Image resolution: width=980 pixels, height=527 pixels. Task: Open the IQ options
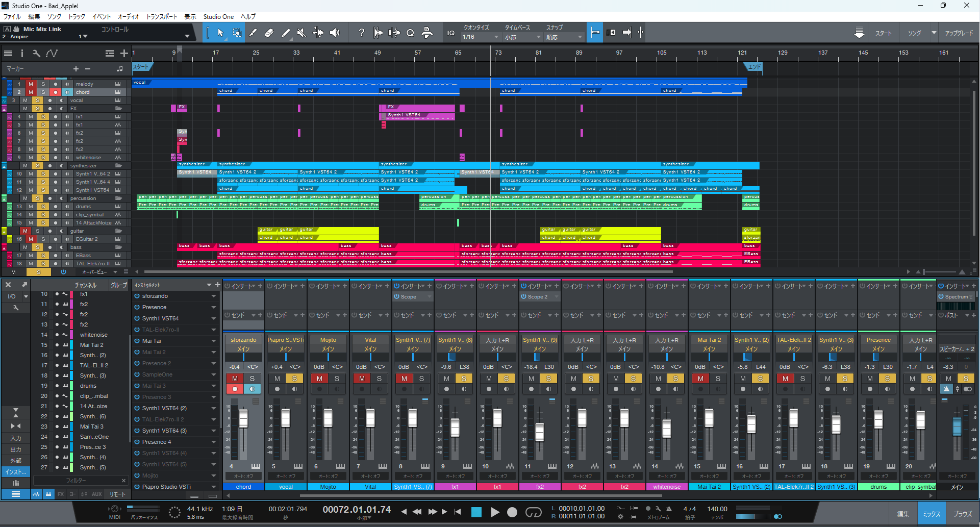(451, 33)
